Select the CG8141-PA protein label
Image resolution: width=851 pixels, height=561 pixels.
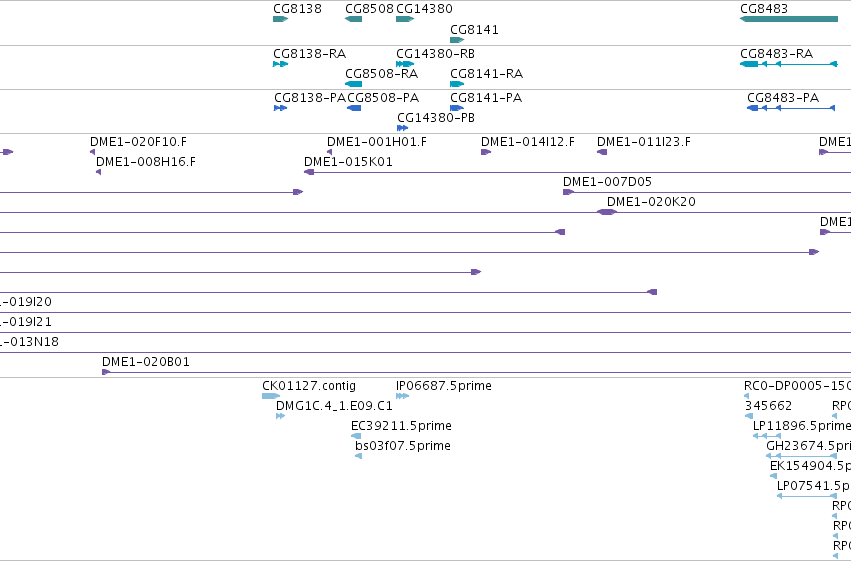(x=486, y=98)
